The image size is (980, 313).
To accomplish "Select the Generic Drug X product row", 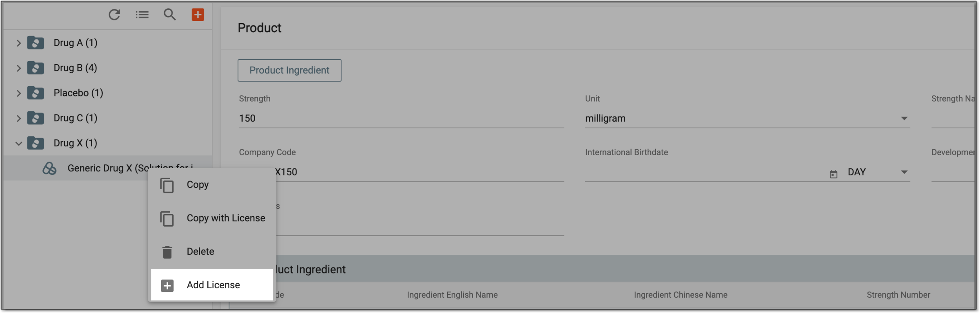I will point(108,168).
